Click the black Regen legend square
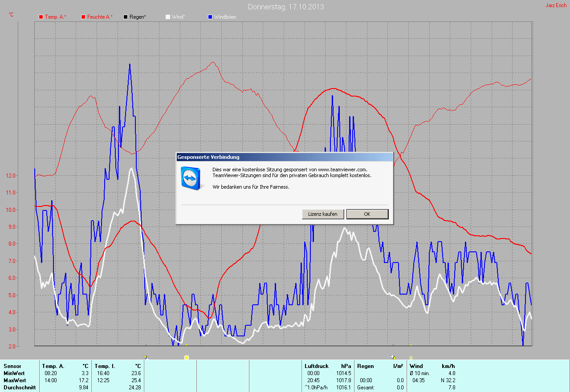The width and height of the screenshot is (570, 392). tap(126, 17)
